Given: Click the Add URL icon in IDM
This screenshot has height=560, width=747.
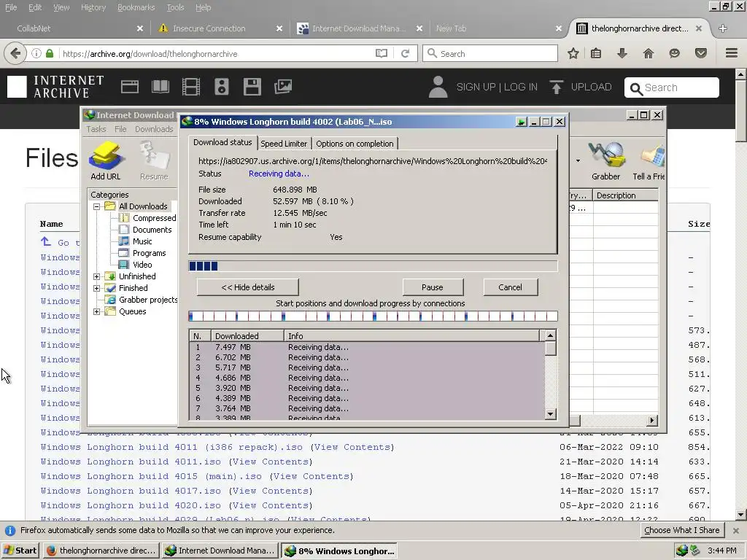Looking at the screenshot, I should pos(107,160).
